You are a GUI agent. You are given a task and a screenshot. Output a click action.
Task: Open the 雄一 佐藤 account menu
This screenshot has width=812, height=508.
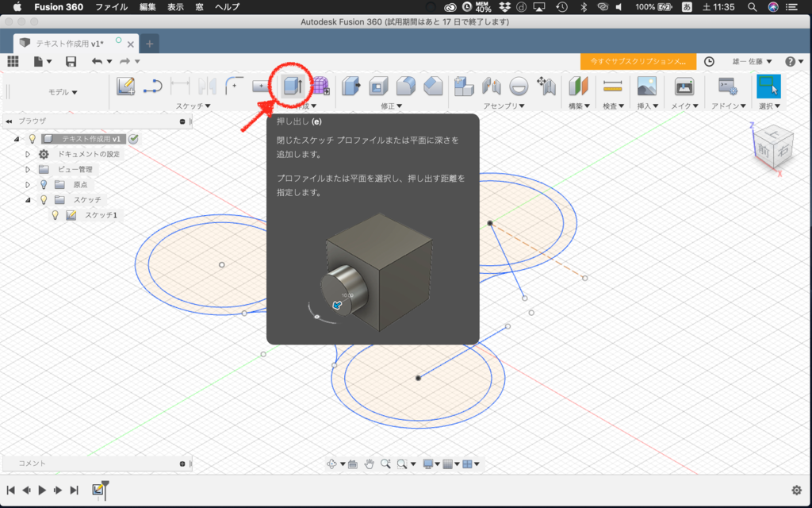[752, 61]
